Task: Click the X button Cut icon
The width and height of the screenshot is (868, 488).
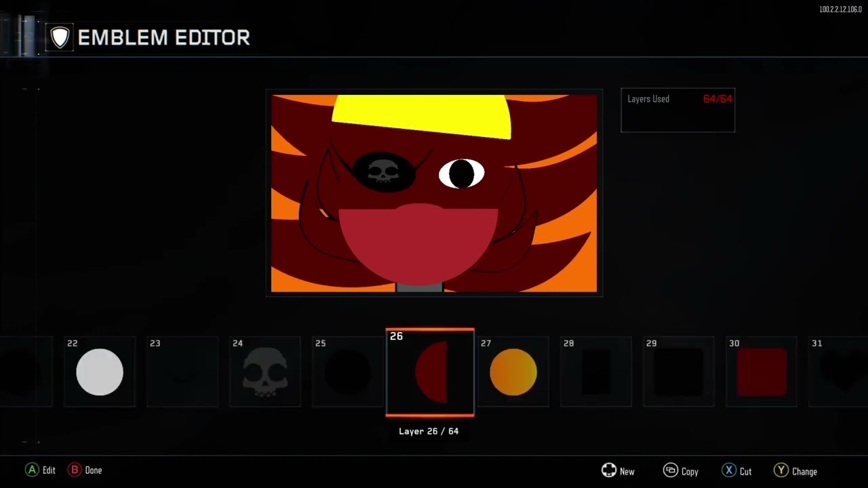Action: tap(729, 470)
